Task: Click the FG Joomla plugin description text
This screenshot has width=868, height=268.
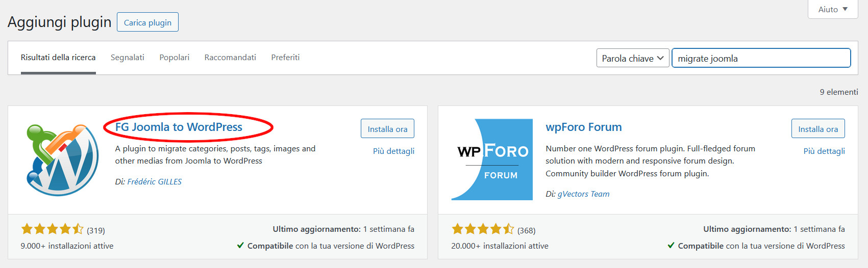Action: coord(215,155)
